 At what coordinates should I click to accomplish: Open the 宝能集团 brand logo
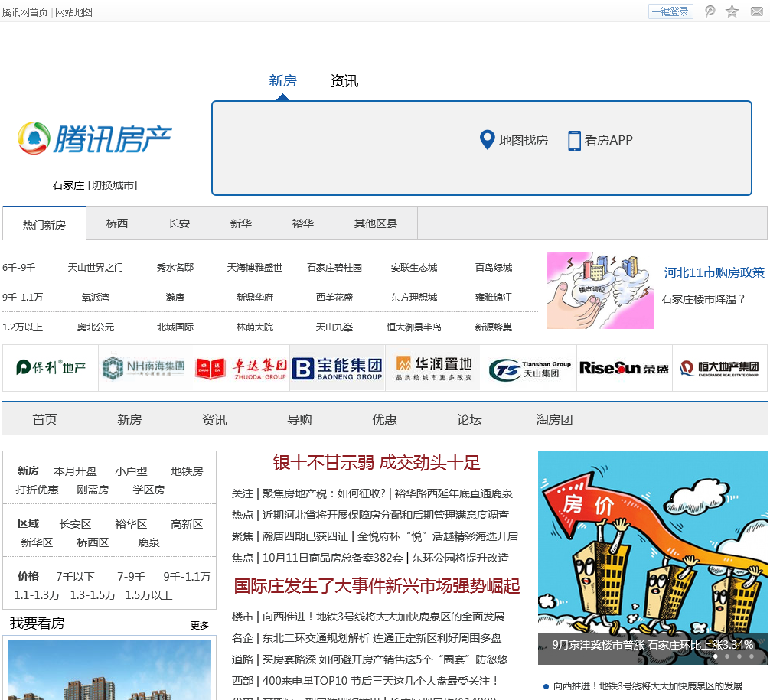[338, 368]
